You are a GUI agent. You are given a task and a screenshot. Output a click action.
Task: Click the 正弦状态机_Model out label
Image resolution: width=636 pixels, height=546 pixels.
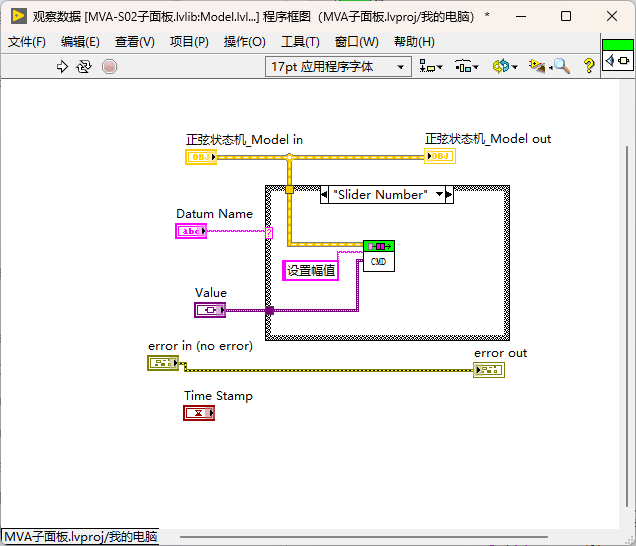(488, 139)
